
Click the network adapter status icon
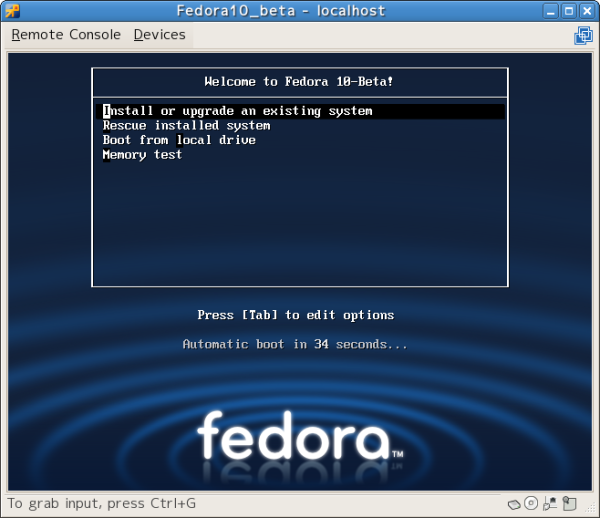tap(550, 503)
